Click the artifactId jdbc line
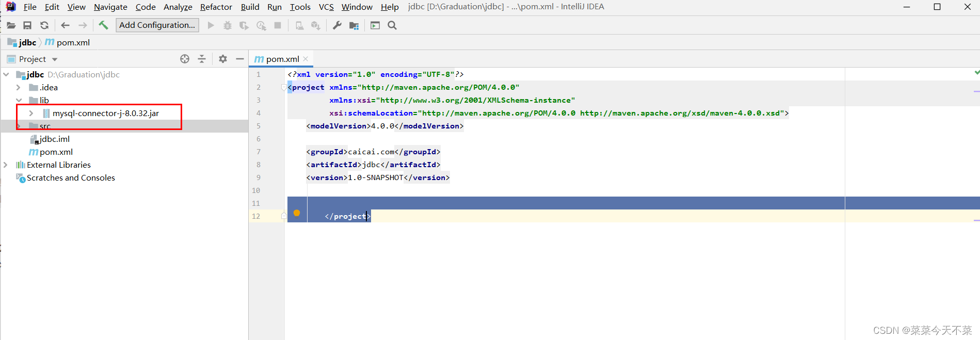Image resolution: width=980 pixels, height=340 pixels. point(373,165)
